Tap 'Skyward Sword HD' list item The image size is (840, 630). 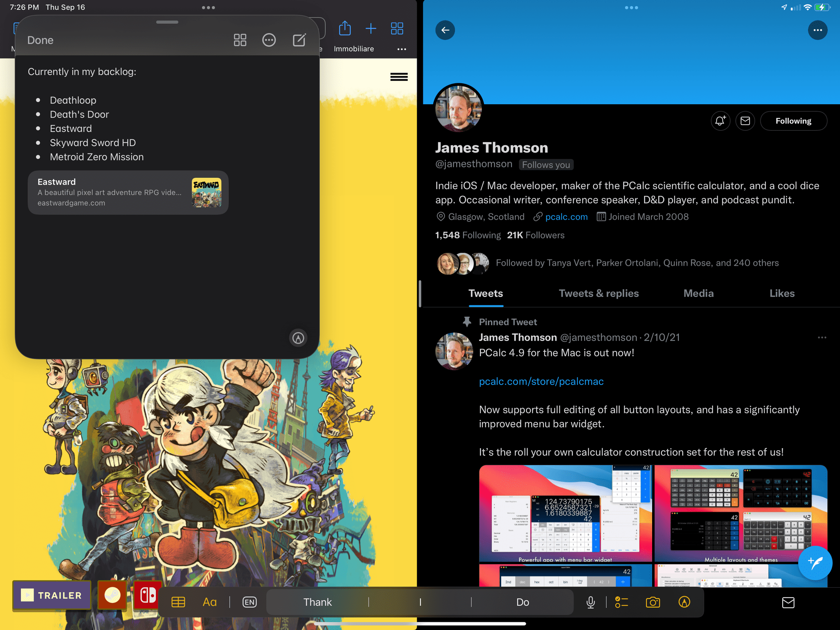(x=93, y=143)
